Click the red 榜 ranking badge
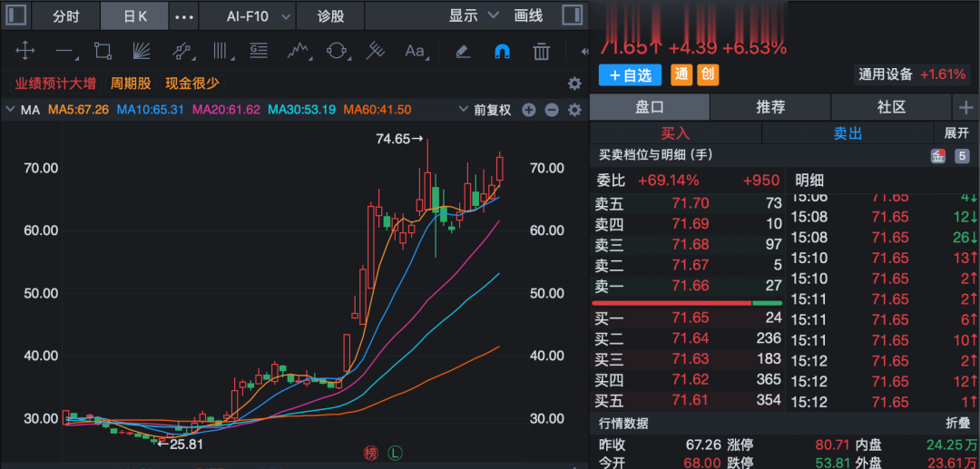The height and width of the screenshot is (469, 980). coord(371,452)
